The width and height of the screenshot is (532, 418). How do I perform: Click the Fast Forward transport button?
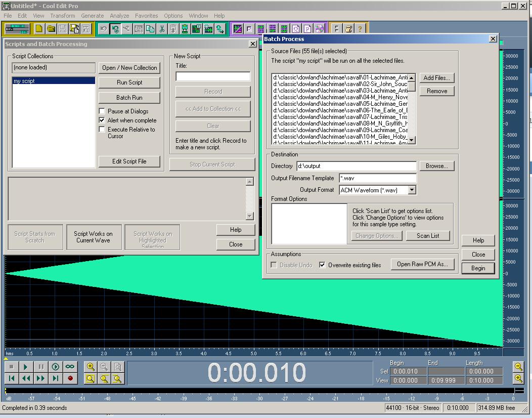click(x=41, y=378)
